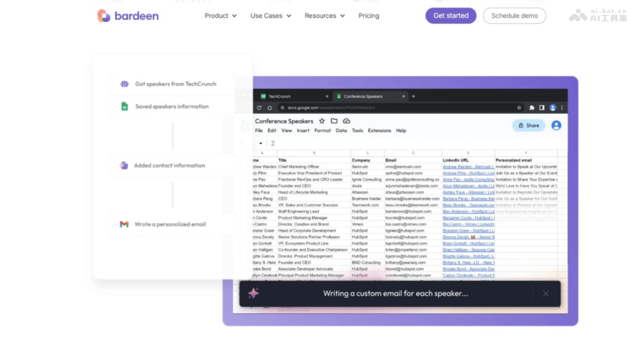The height and width of the screenshot is (362, 644).
Task: Expand the Resources dropdown menu
Action: pyautogui.click(x=324, y=16)
